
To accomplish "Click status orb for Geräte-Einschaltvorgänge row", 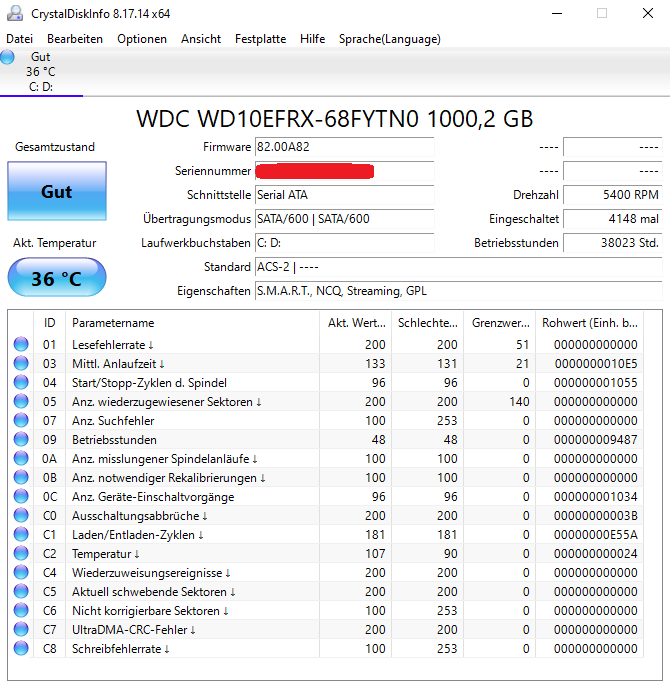I will tap(21, 497).
